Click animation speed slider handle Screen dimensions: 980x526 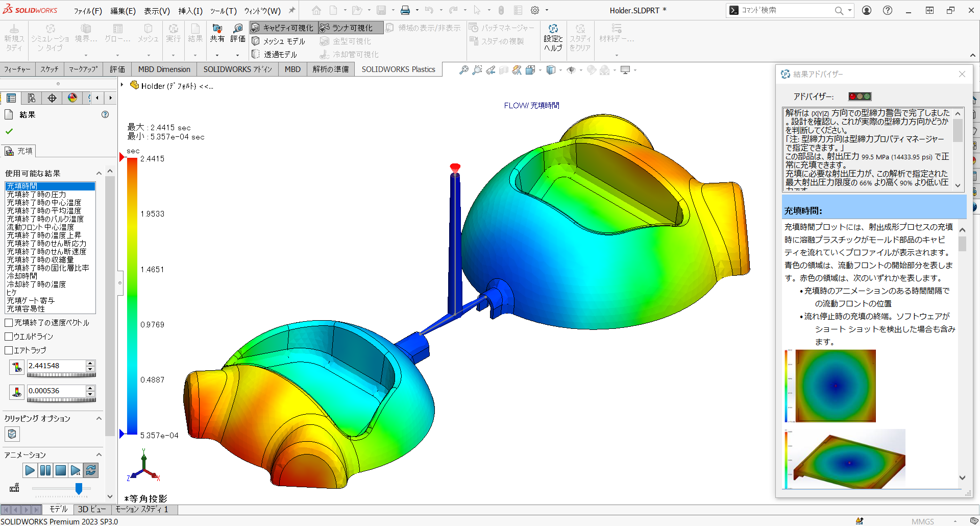click(x=79, y=488)
